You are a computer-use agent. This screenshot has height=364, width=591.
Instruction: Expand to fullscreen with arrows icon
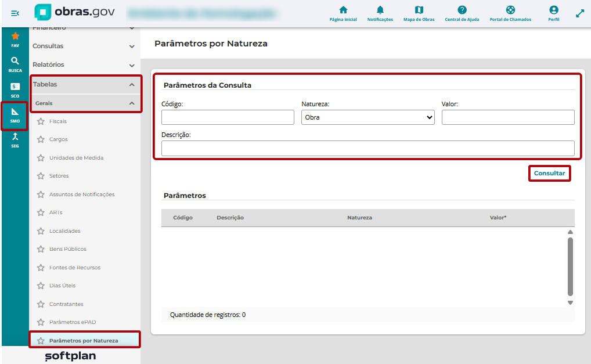tap(580, 13)
